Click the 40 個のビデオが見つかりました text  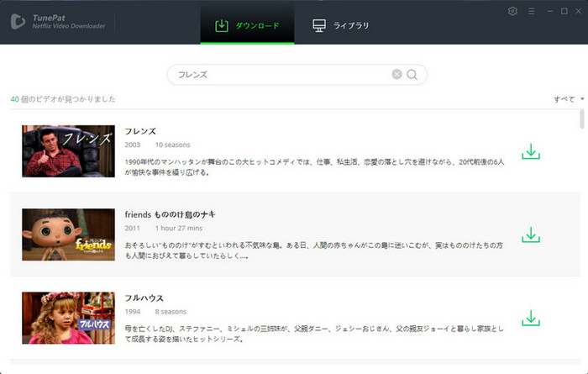[x=63, y=99]
